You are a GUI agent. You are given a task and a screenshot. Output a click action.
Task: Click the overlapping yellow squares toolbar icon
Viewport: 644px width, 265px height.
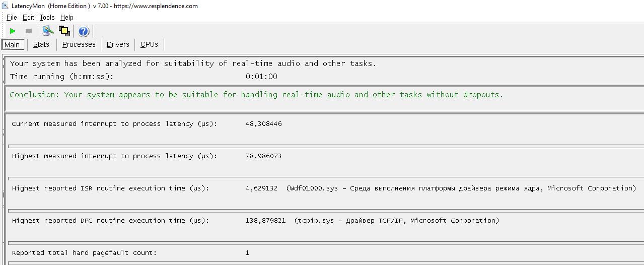[x=64, y=31]
